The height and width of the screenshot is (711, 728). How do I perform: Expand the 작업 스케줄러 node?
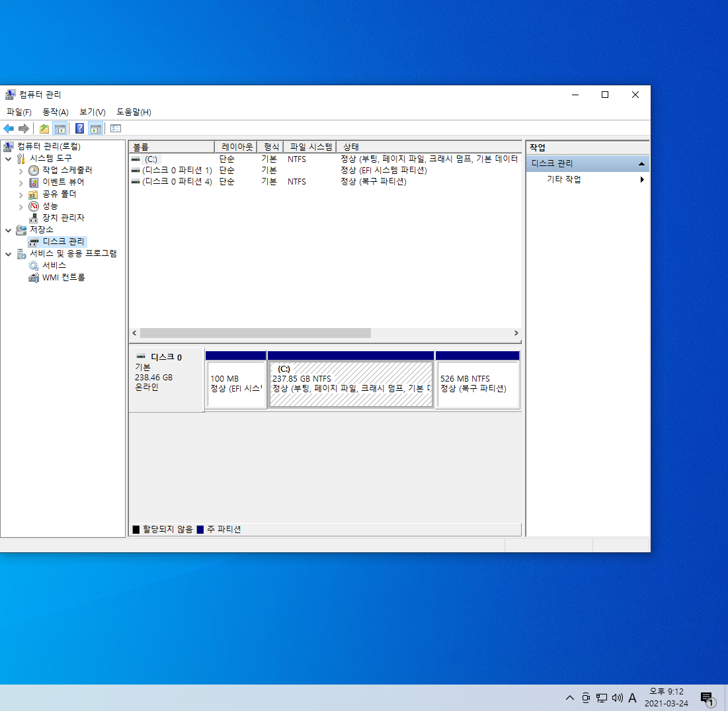[21, 171]
